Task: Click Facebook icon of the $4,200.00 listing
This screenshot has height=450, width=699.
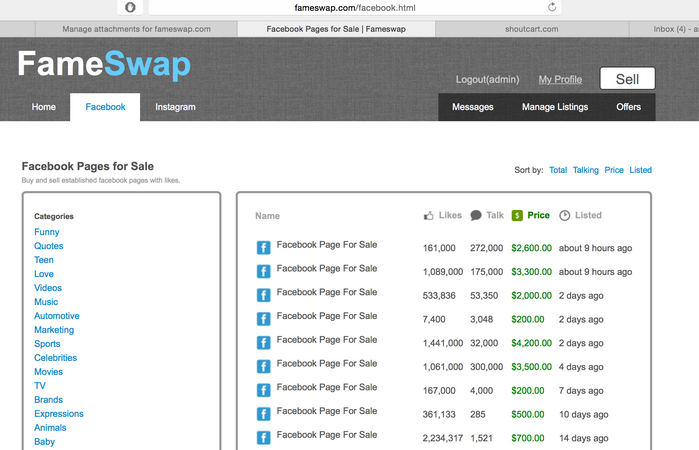Action: coord(263,343)
